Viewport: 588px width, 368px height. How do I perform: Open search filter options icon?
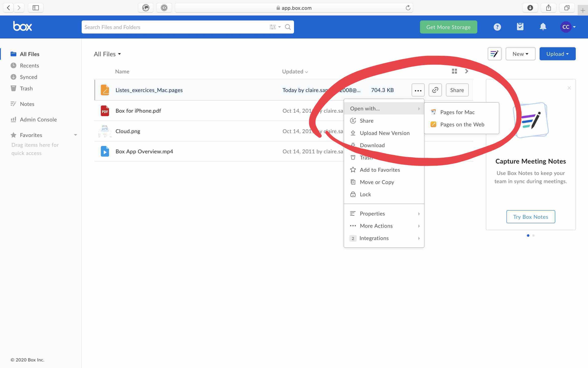click(x=275, y=27)
